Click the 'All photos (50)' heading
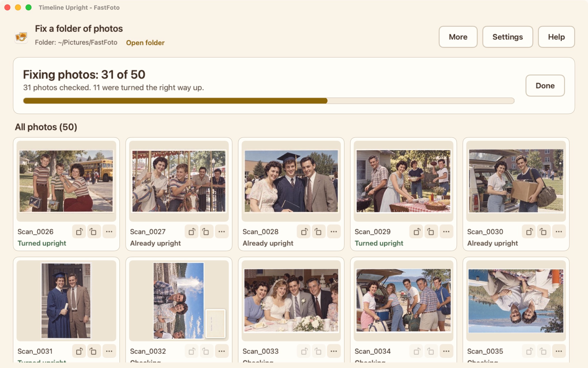This screenshot has height=368, width=588. click(46, 127)
